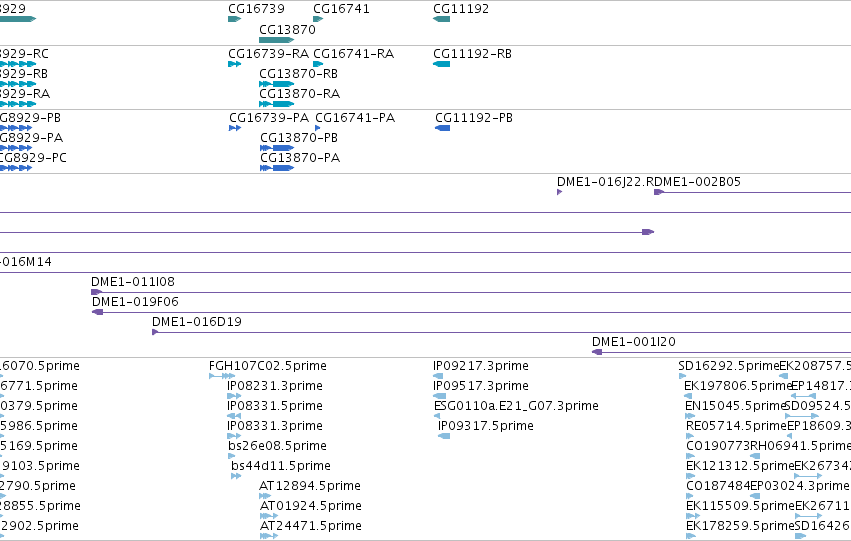Image resolution: width=851 pixels, height=541 pixels.
Task: Click the RE05714.5prime label
Action: click(x=736, y=426)
